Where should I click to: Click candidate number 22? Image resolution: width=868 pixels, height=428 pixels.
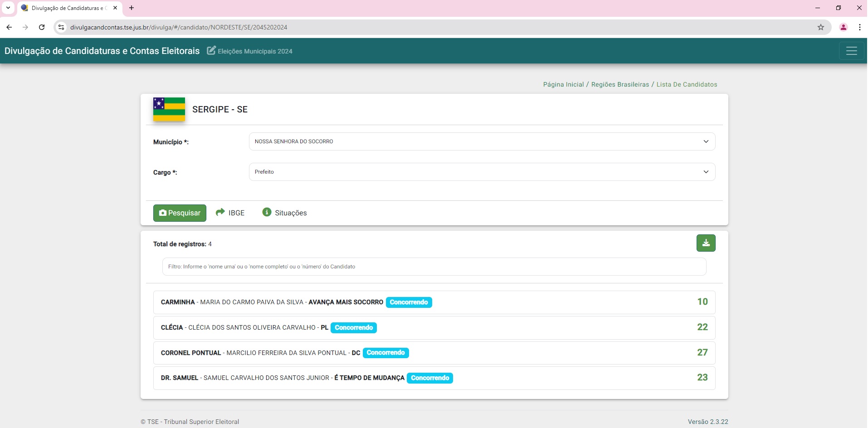tap(702, 327)
